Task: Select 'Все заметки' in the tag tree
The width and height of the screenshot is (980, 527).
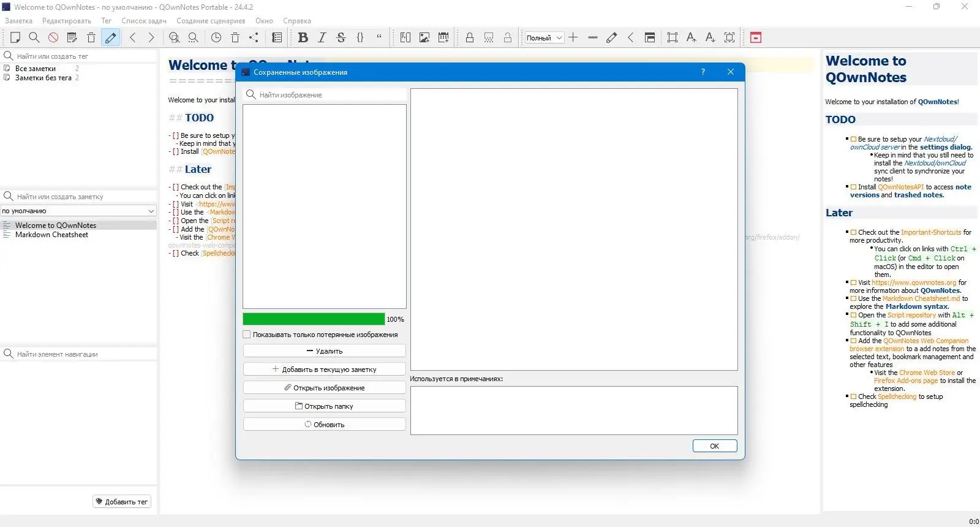Action: [x=36, y=69]
